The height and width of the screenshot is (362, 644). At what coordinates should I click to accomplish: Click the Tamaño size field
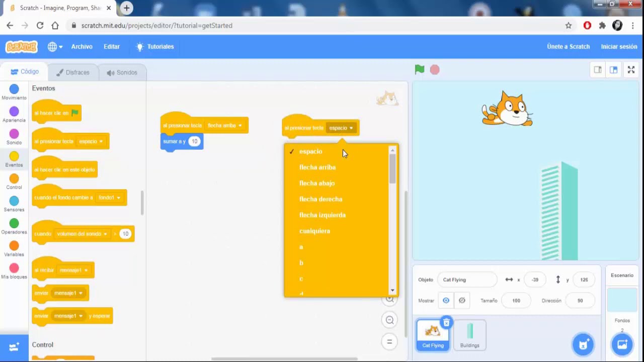tap(516, 301)
